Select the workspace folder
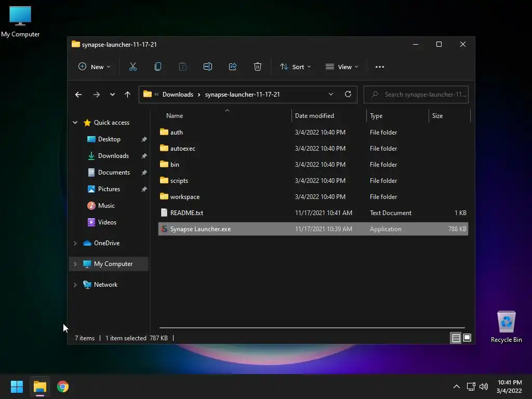 point(313,197)
